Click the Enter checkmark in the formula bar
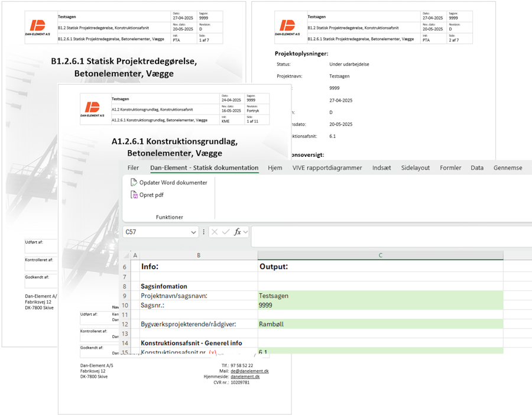The image size is (532, 415). coord(226,232)
